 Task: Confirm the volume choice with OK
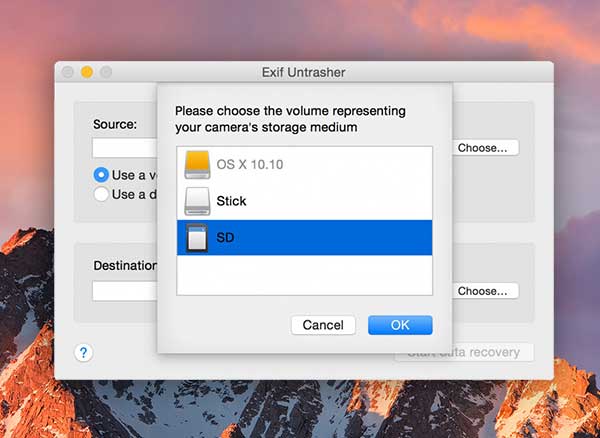[x=400, y=325]
